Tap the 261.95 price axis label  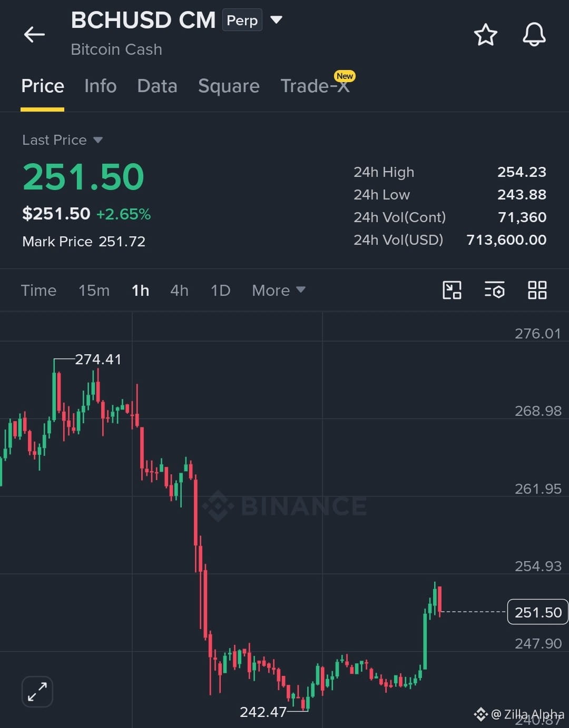538,489
